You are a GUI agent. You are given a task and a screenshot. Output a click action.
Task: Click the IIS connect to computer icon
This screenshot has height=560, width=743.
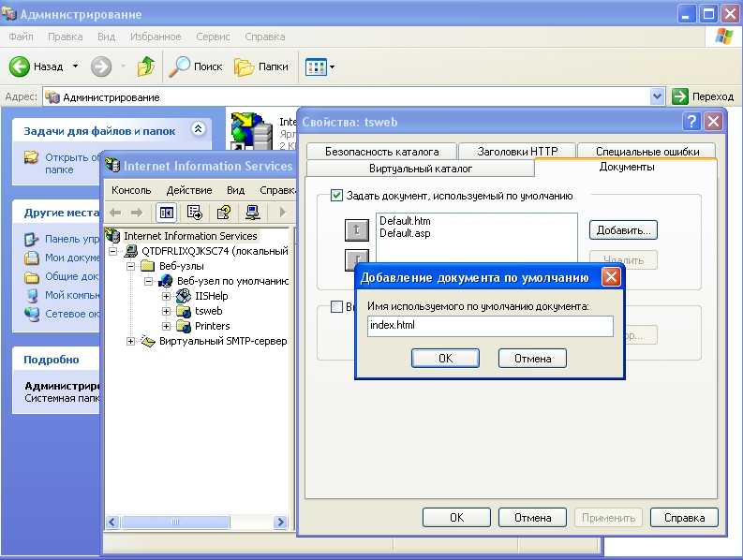[253, 213]
